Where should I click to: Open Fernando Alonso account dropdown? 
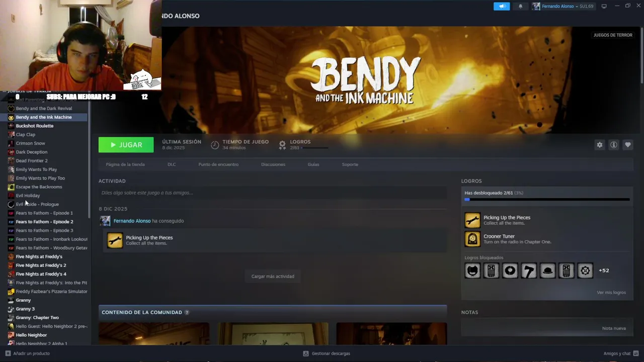click(x=568, y=6)
